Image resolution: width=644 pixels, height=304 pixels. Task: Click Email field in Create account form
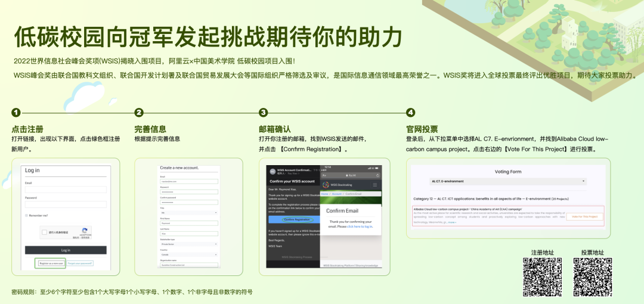click(189, 181)
